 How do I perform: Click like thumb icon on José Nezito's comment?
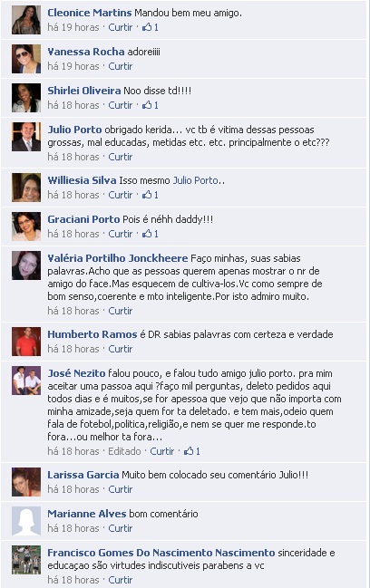(189, 451)
